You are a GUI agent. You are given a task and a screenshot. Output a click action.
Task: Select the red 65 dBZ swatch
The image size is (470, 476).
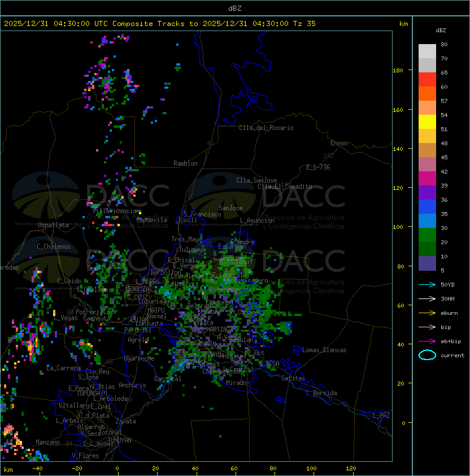[427, 79]
